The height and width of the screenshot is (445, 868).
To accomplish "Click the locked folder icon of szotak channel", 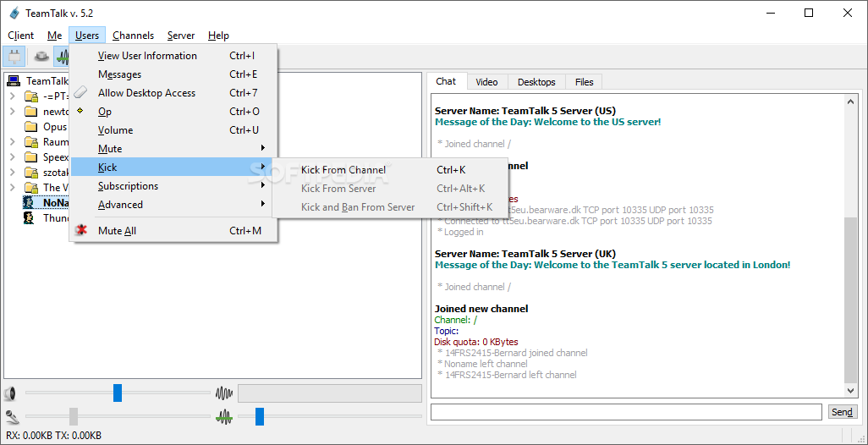I will [31, 173].
